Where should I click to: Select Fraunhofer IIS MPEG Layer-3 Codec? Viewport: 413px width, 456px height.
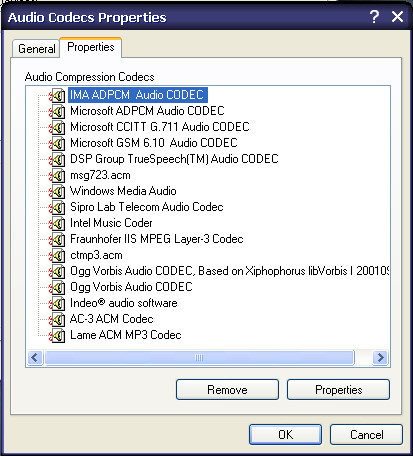pyautogui.click(x=157, y=239)
